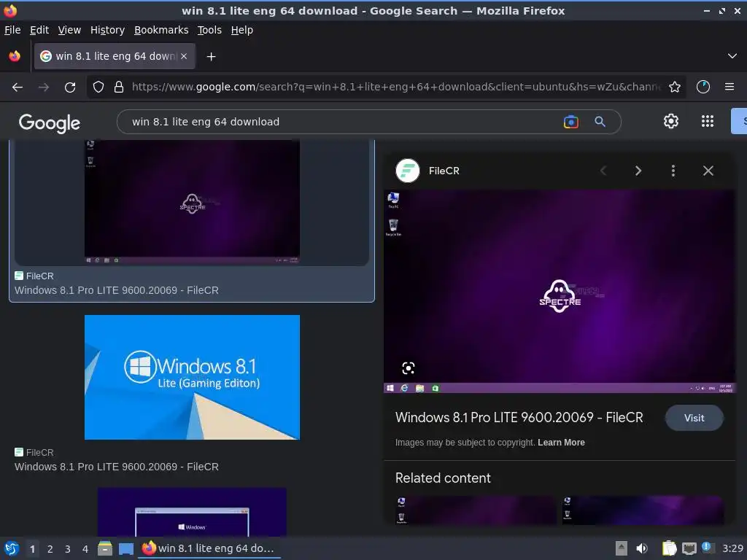Search inside image with Lens icon
The image size is (747, 560).
(x=409, y=368)
